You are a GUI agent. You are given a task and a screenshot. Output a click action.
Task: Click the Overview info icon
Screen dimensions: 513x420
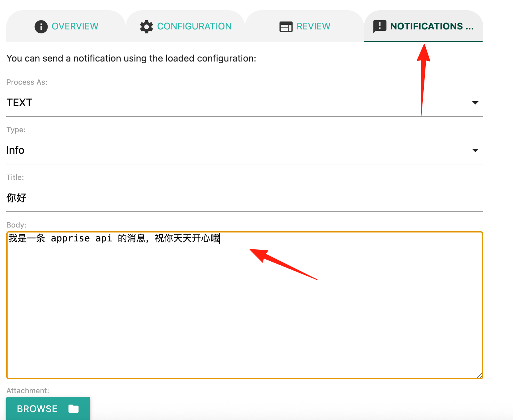click(x=41, y=26)
